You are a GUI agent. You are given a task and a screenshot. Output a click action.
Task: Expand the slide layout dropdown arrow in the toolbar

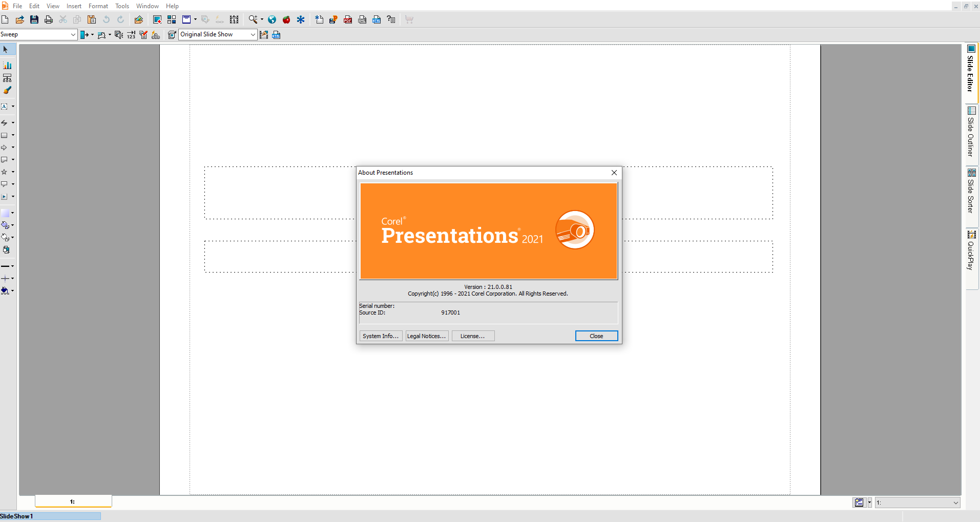(195, 19)
